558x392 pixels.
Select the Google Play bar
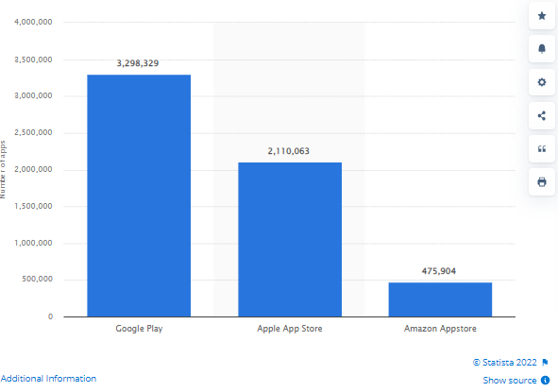[139, 196]
